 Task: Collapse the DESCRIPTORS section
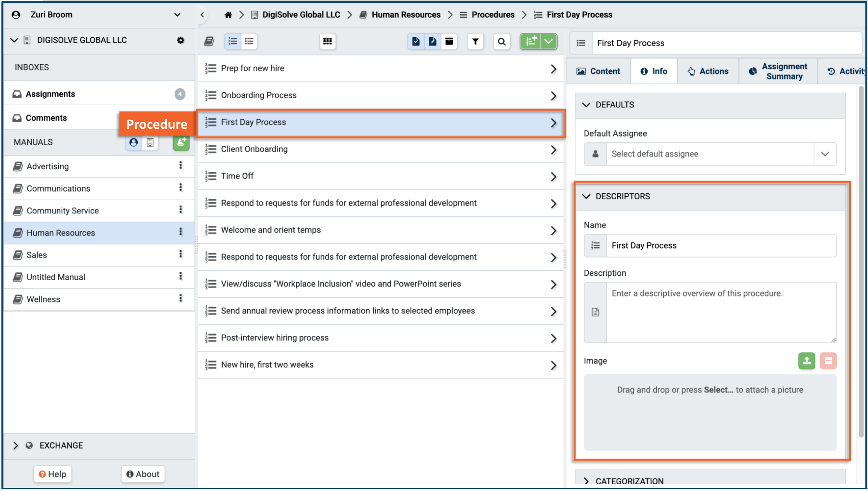pos(587,196)
